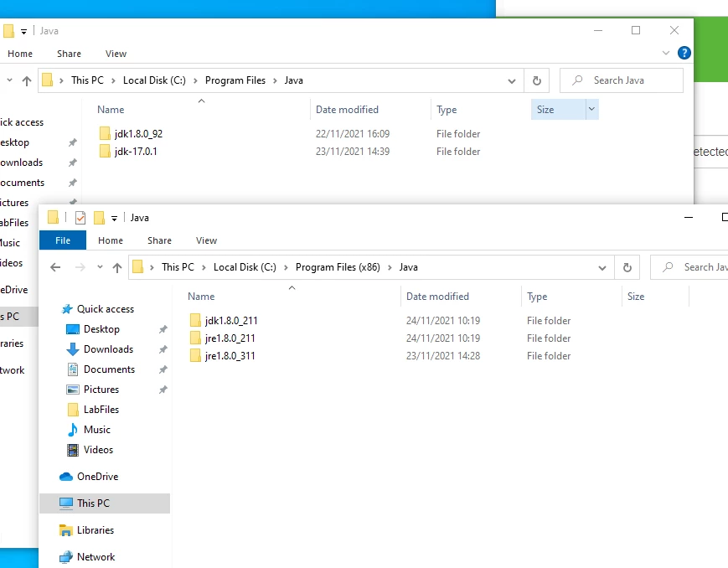The height and width of the screenshot is (568, 728).
Task: Open the View tab in front window
Action: pos(206,240)
